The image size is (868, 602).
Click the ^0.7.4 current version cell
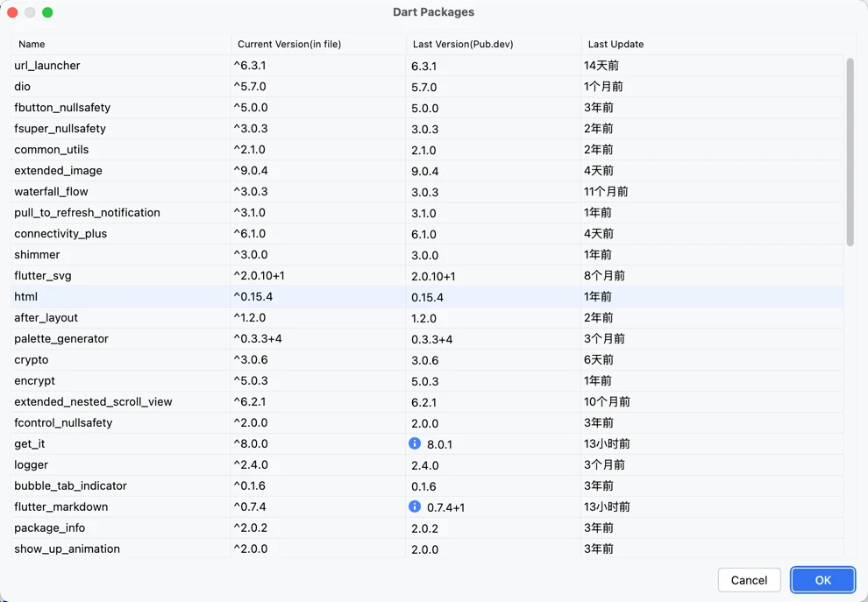tap(250, 507)
